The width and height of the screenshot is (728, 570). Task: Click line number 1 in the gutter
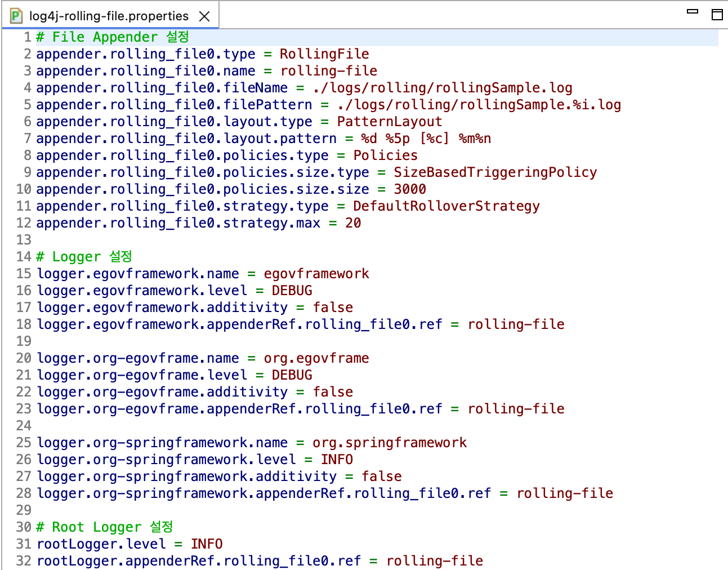pyautogui.click(x=27, y=37)
